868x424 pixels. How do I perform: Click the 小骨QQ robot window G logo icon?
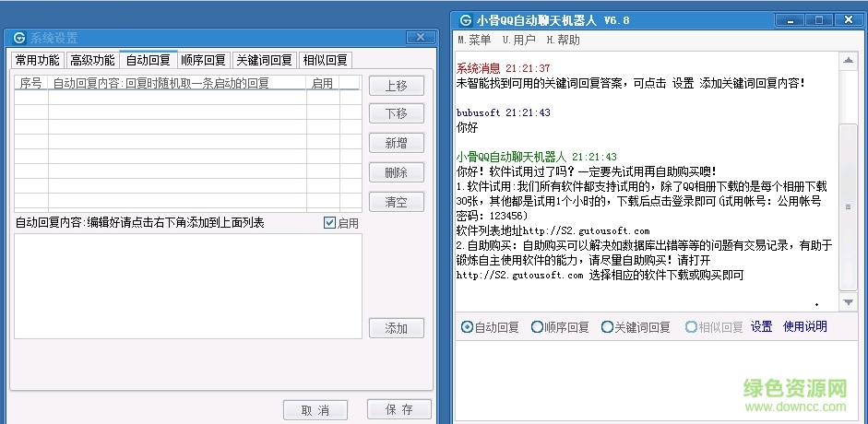pos(466,19)
